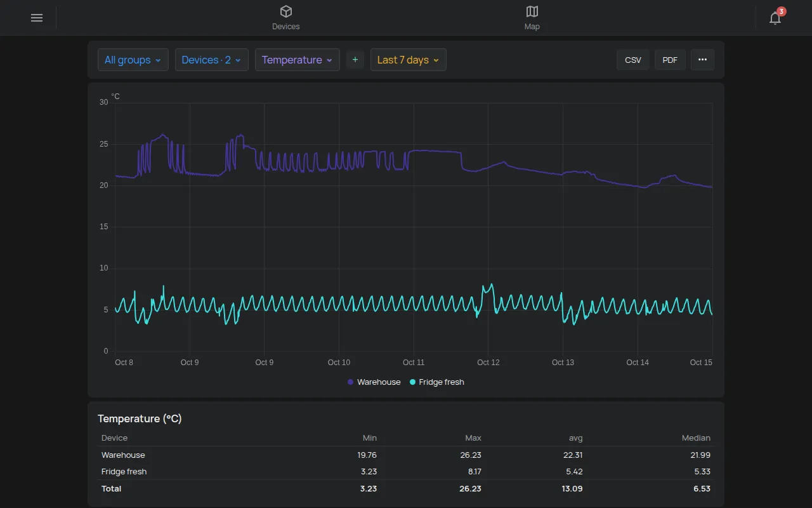This screenshot has height=508, width=812.
Task: Click the Device column header
Action: tap(114, 438)
